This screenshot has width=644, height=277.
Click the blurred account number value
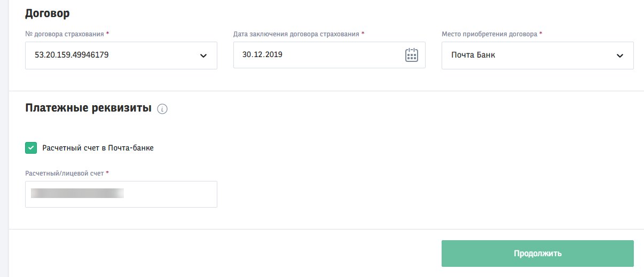pos(77,193)
